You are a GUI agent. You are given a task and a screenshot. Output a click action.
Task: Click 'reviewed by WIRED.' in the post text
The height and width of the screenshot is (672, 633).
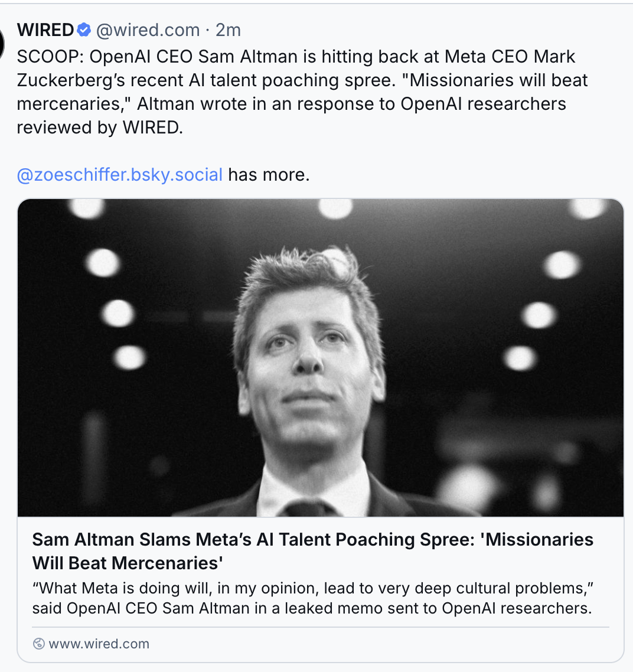click(100, 128)
